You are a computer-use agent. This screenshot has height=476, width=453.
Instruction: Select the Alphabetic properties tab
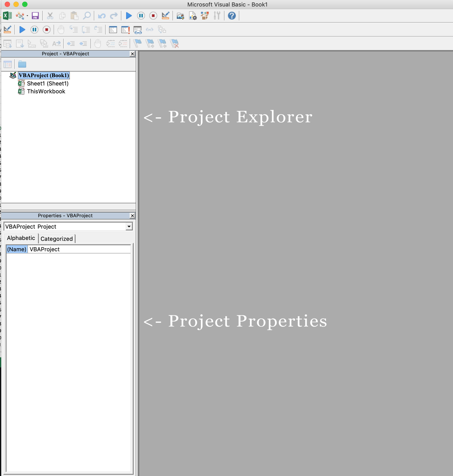pyautogui.click(x=21, y=238)
